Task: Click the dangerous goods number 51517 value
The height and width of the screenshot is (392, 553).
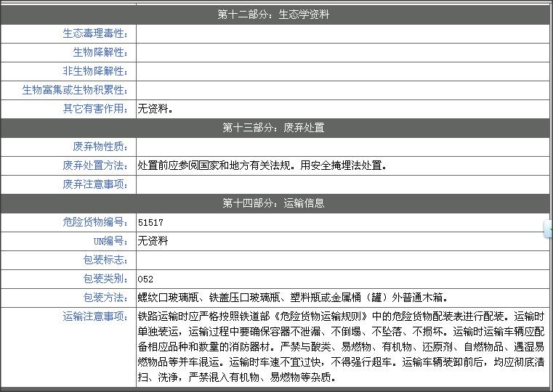Action: pyautogui.click(x=150, y=223)
